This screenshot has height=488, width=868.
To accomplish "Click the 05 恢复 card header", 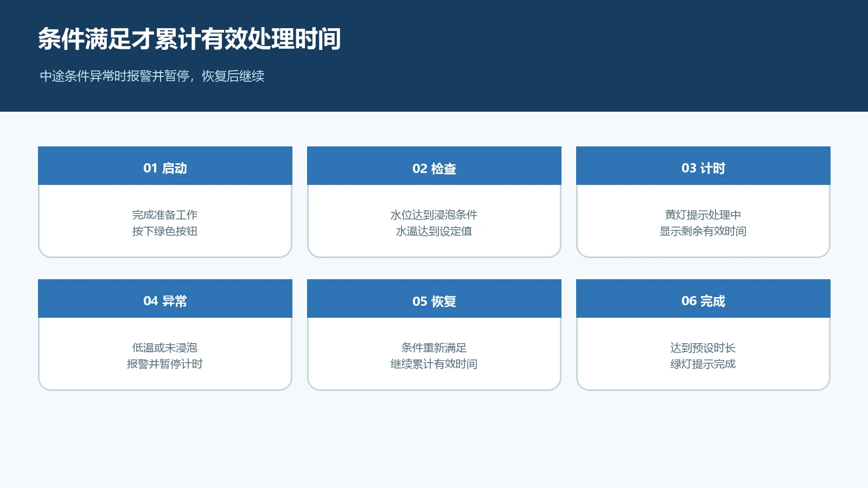I will tap(434, 299).
